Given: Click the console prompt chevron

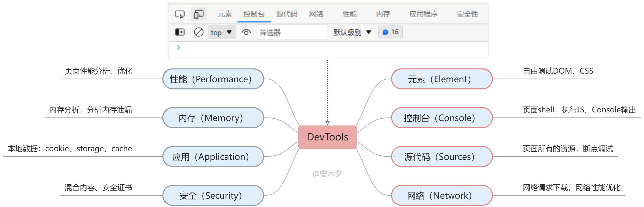Looking at the screenshot, I should pos(178,48).
